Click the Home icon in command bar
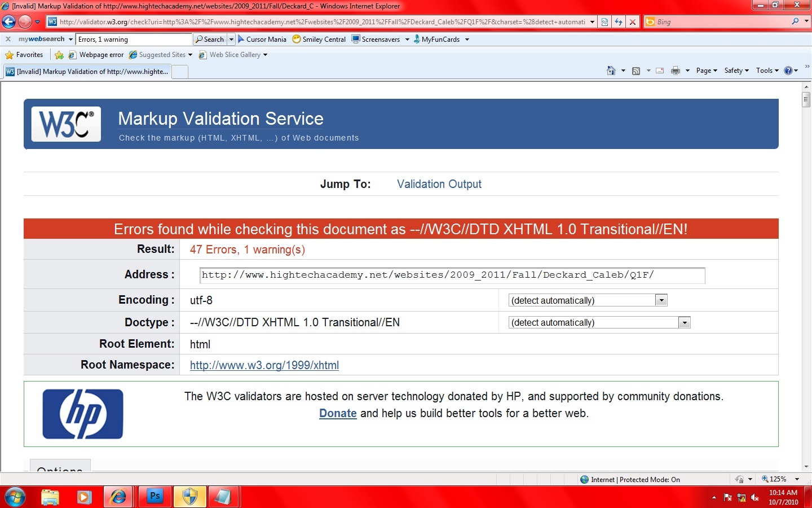 [611, 71]
